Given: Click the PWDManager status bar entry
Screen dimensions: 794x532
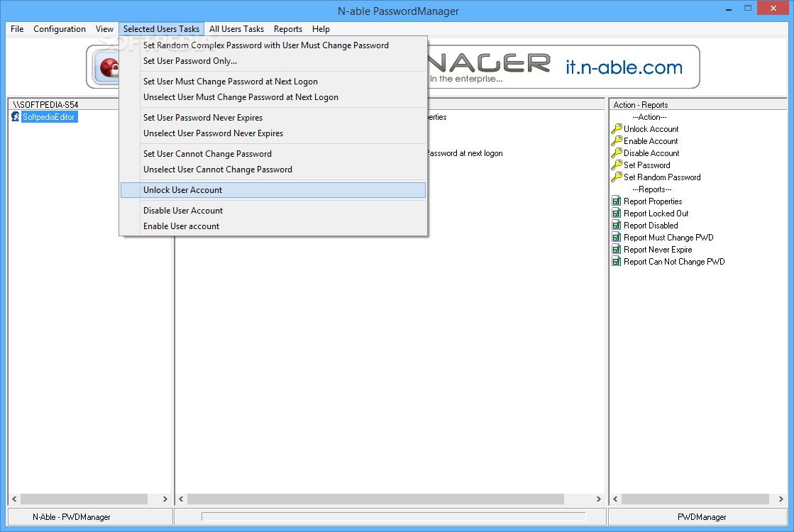Looking at the screenshot, I should point(701,517).
